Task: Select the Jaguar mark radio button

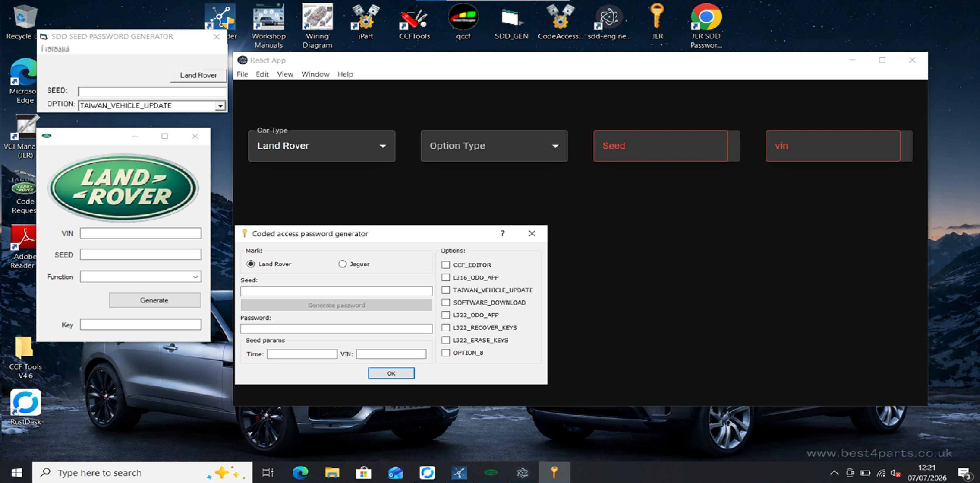Action: (342, 264)
